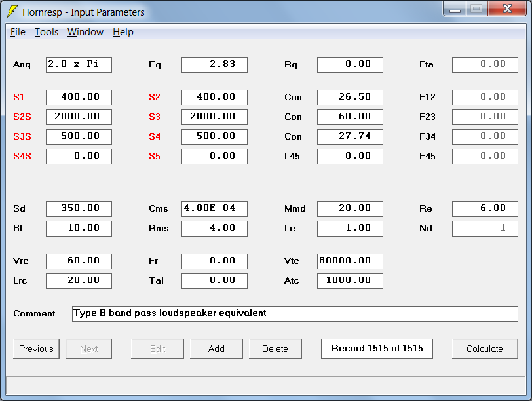Select the S1 area field
Image resolution: width=532 pixels, height=401 pixels.
point(79,98)
